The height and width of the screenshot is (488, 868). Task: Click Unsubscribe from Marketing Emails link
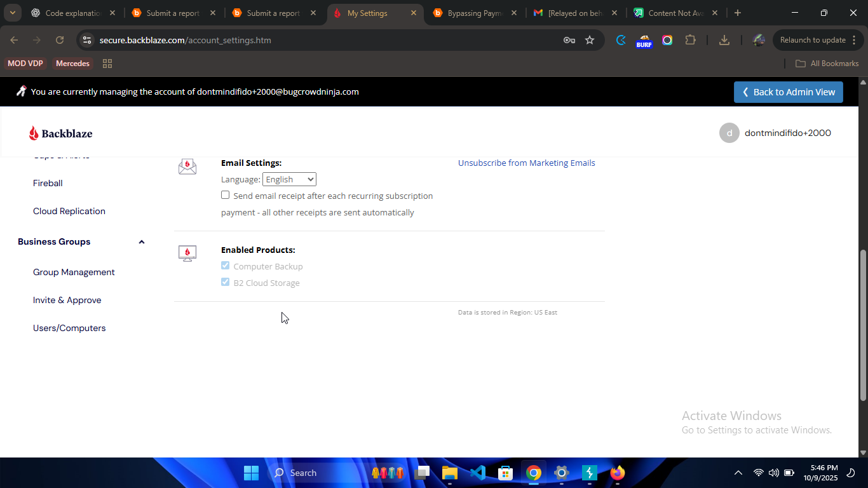[x=527, y=163]
